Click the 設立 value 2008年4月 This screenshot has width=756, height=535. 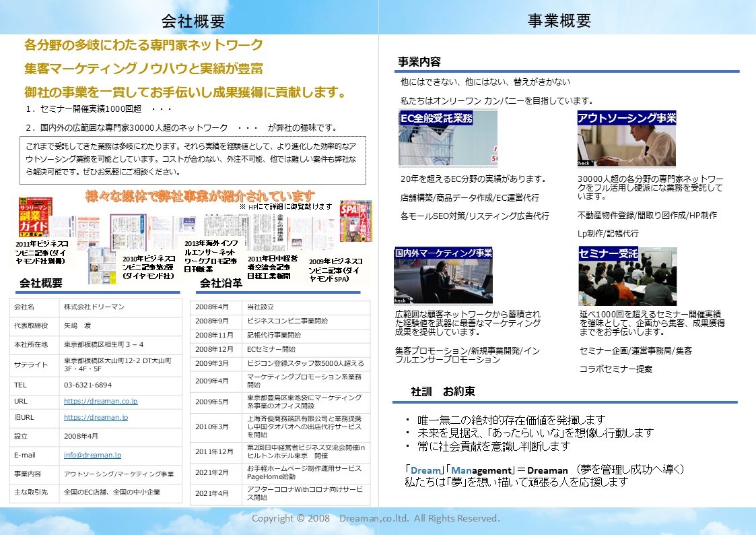click(x=81, y=436)
